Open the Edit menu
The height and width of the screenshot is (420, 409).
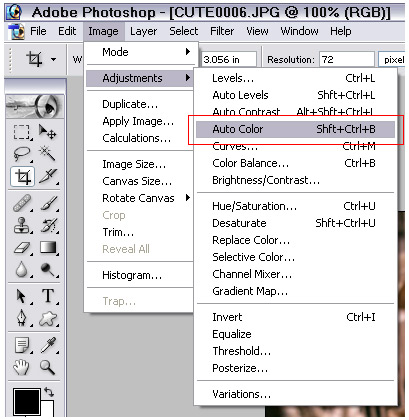click(x=67, y=31)
